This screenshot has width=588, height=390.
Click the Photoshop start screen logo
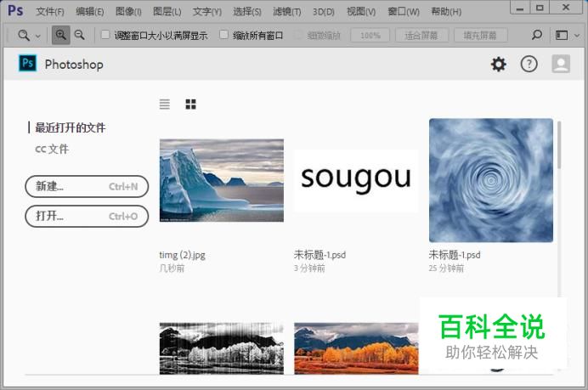28,64
